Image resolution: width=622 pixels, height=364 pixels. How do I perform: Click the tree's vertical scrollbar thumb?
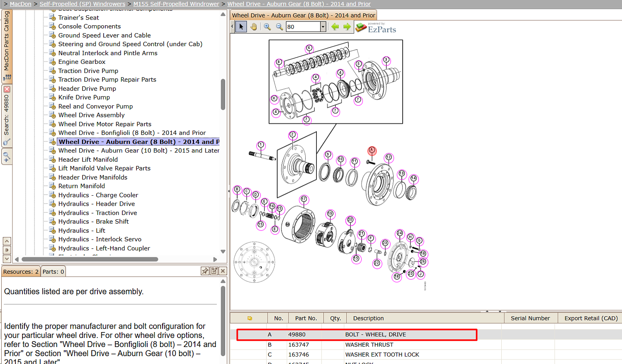[x=223, y=94]
